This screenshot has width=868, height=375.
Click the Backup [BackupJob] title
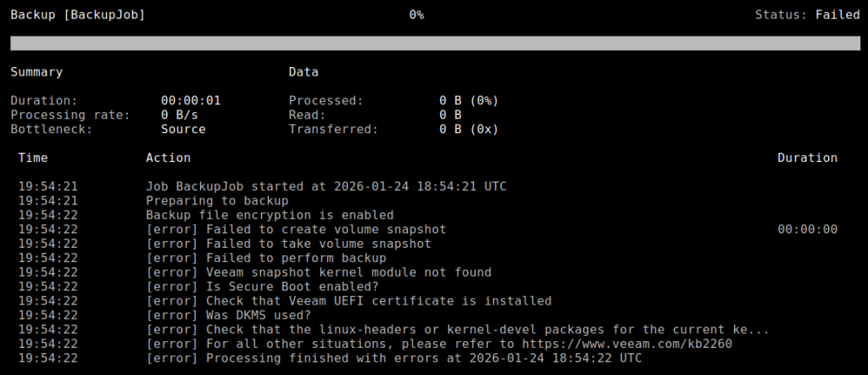pos(78,14)
